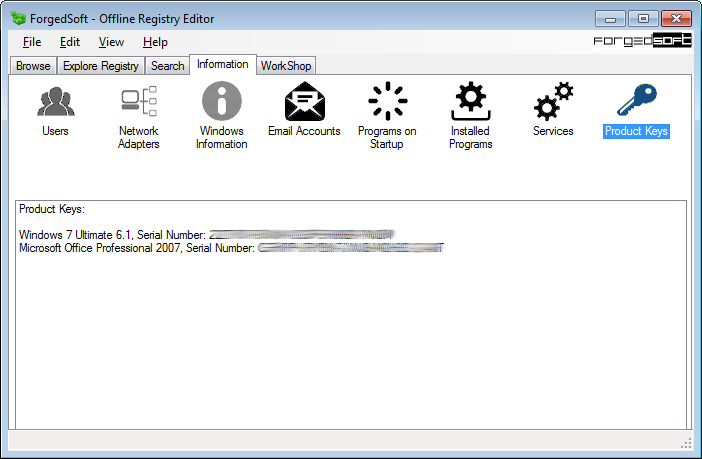Open the Edit menu
Image resolution: width=702 pixels, height=459 pixels.
point(70,42)
